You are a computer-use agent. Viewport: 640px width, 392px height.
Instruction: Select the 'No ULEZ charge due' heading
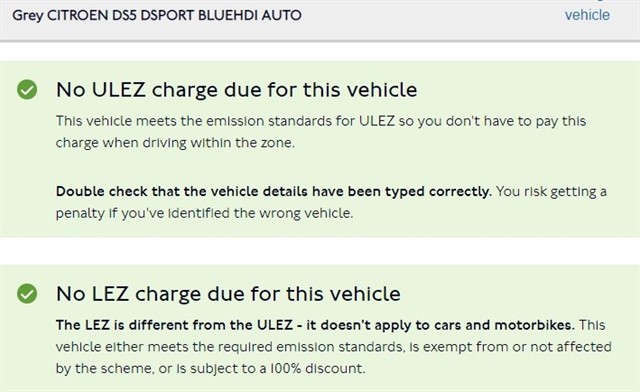tap(236, 90)
